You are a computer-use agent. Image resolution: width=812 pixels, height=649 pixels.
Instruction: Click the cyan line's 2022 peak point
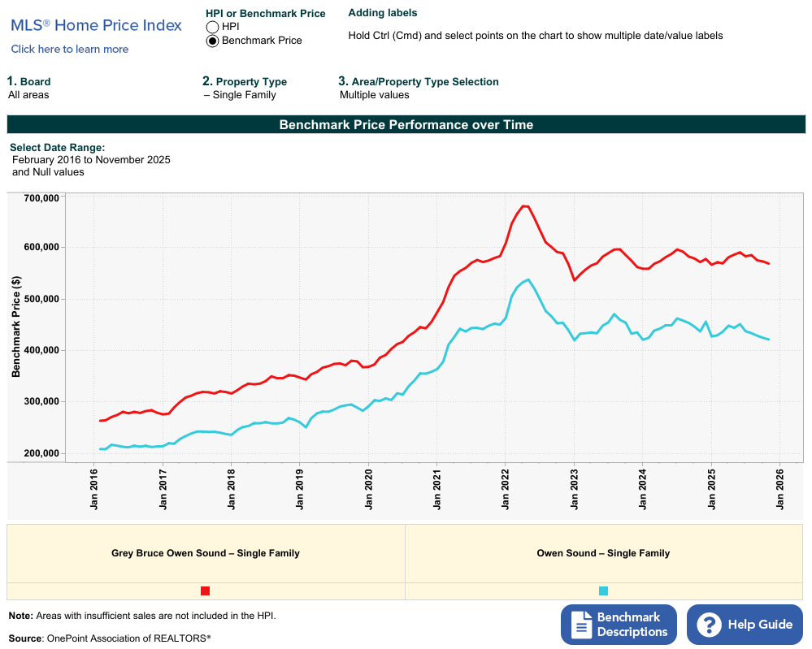(x=528, y=279)
